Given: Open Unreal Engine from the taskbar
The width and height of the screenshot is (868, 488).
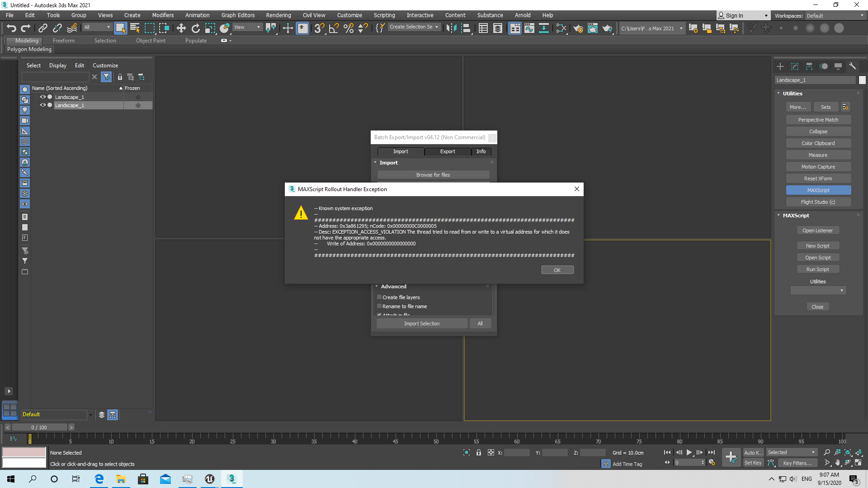Looking at the screenshot, I should pos(209,479).
